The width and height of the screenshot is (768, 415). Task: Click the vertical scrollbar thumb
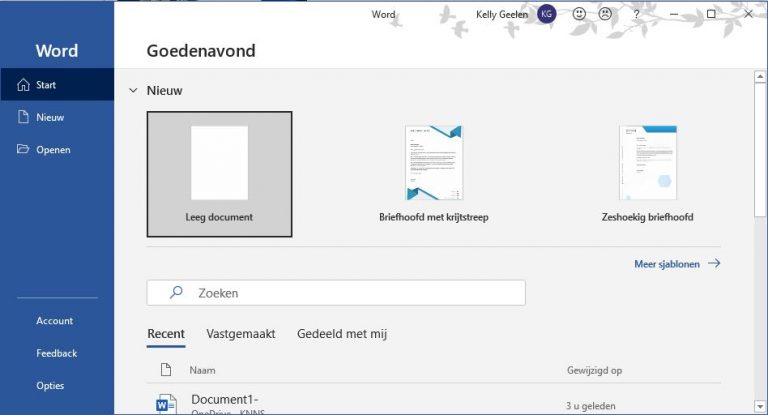point(760,149)
